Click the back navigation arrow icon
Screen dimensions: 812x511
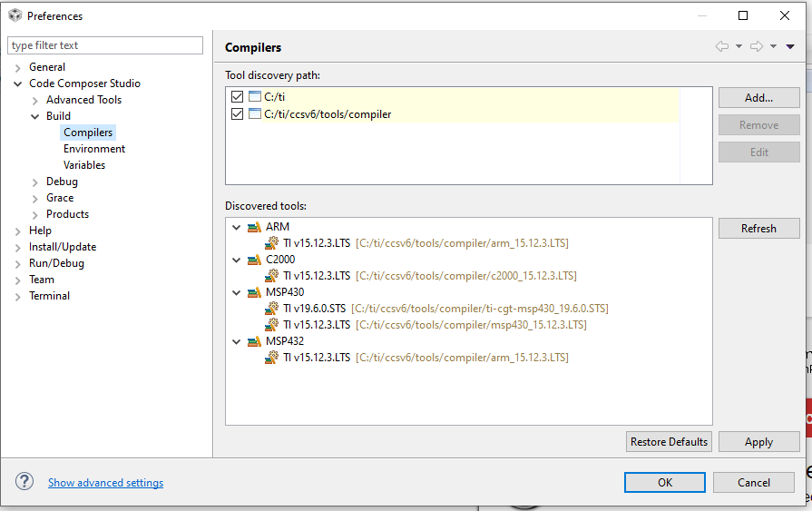pyautogui.click(x=722, y=46)
